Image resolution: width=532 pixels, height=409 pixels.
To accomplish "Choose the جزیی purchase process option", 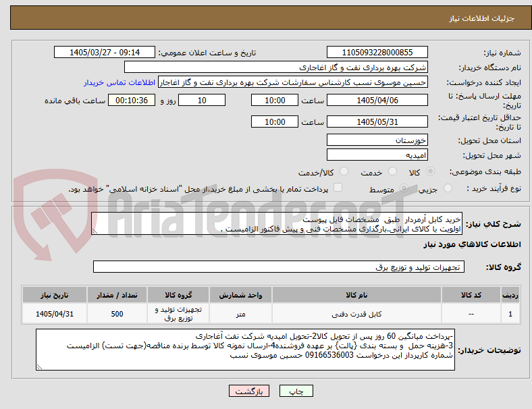I will (x=448, y=188).
